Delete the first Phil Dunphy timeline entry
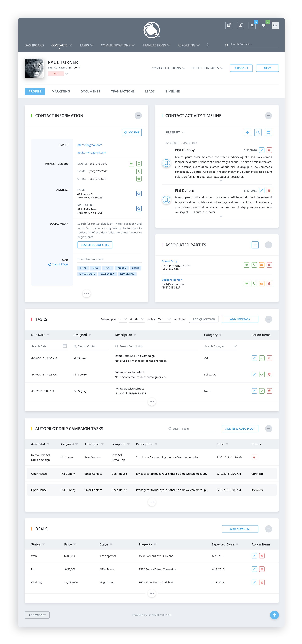The image size is (302, 644). (x=269, y=150)
